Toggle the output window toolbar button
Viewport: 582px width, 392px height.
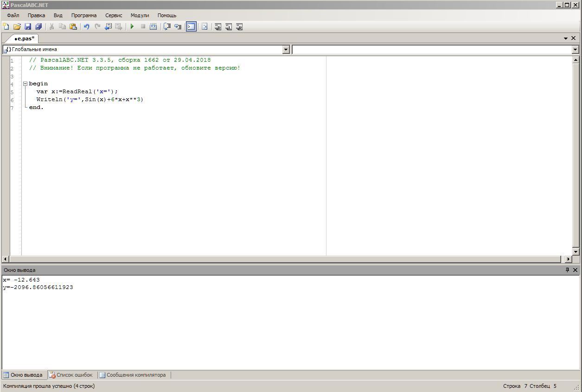[x=191, y=27]
